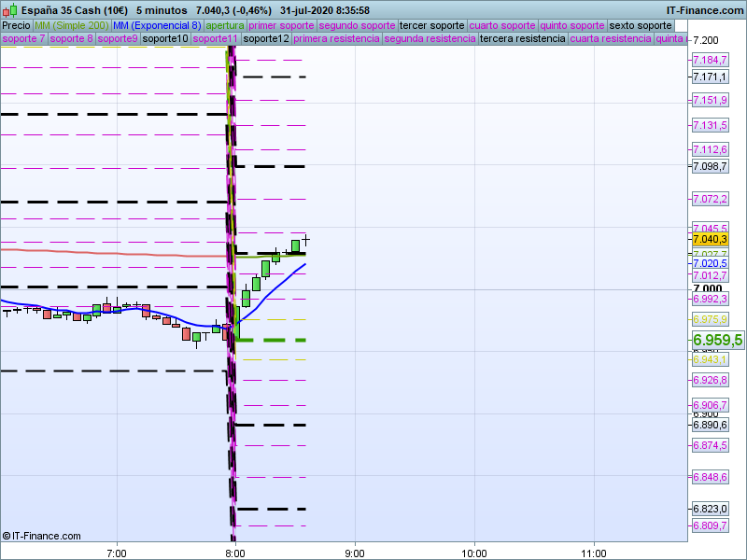Open the tercera resistencia label
This screenshot has height=560, width=747.
point(523,38)
